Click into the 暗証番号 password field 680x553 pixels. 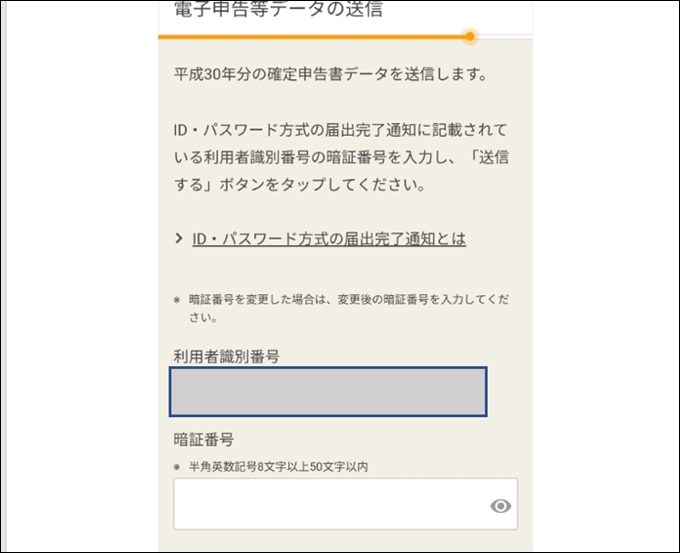pos(330,504)
